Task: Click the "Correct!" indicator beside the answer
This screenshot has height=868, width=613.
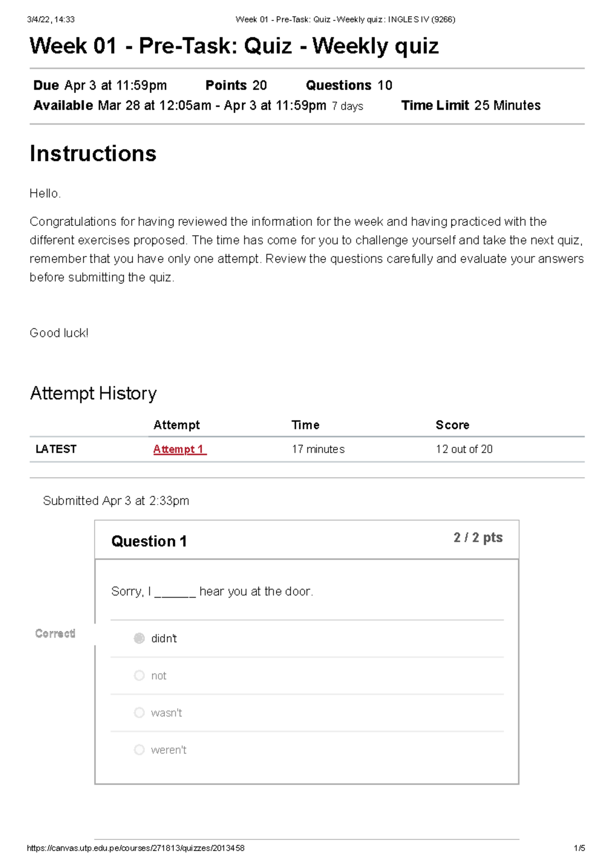Action: [55, 633]
